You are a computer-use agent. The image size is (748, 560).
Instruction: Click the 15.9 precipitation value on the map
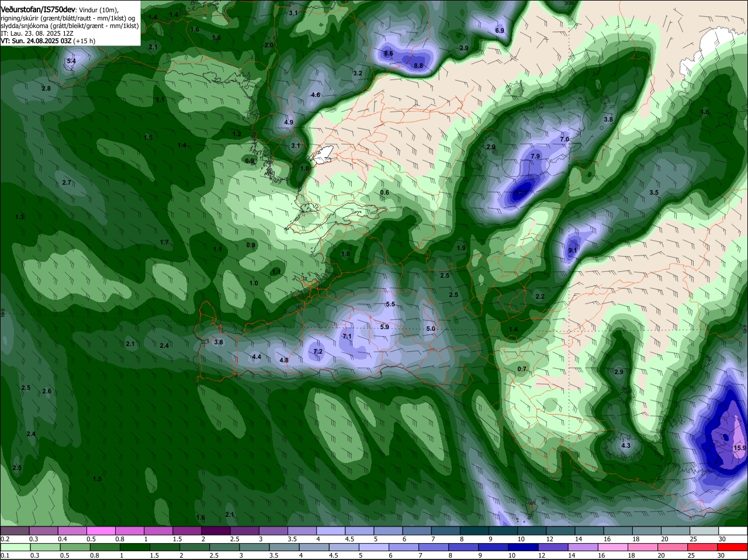point(739,448)
